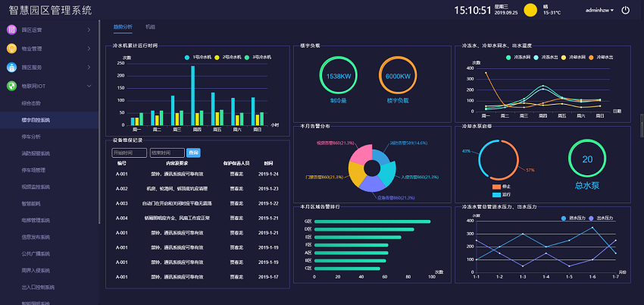644x305 pixels.
Task: Switch to the 机组 tab
Action: (x=150, y=27)
